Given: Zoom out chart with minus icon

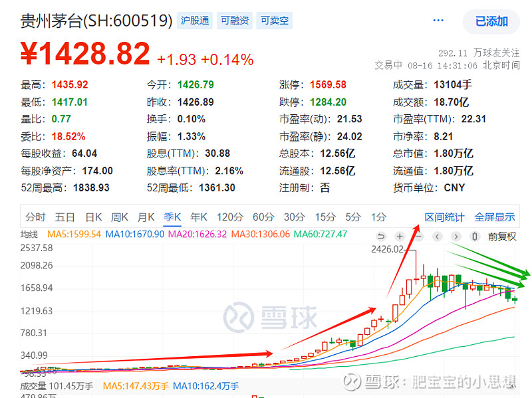Looking at the screenshot, I should (419, 237).
